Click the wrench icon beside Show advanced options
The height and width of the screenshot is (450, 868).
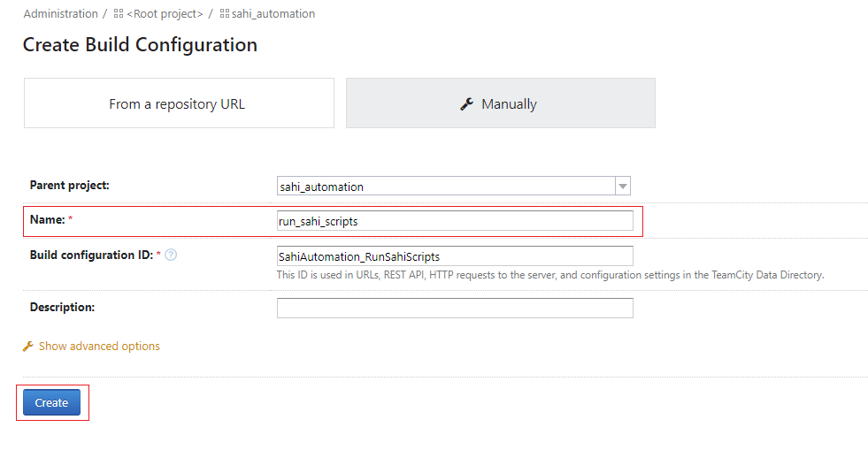[27, 347]
